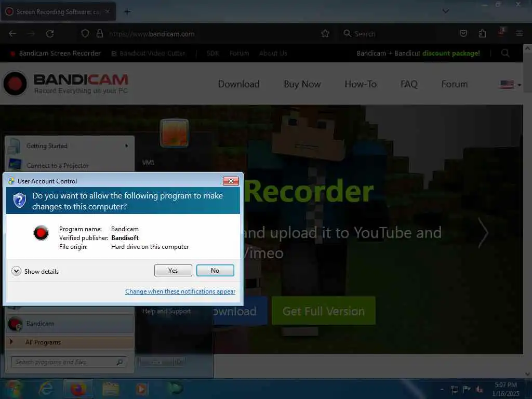Screen dimensions: 532x399
Task: Open the language flag dropdown
Action: (511, 85)
